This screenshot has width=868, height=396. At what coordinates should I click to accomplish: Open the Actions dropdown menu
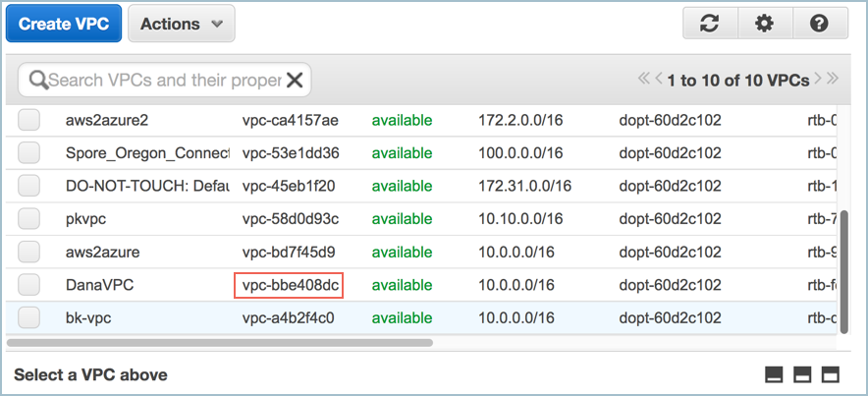click(x=181, y=24)
